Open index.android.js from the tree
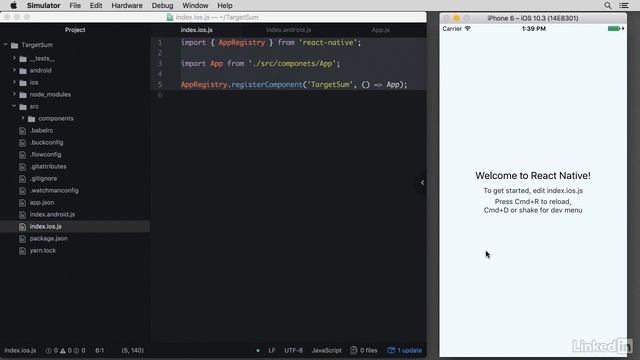 (x=52, y=214)
